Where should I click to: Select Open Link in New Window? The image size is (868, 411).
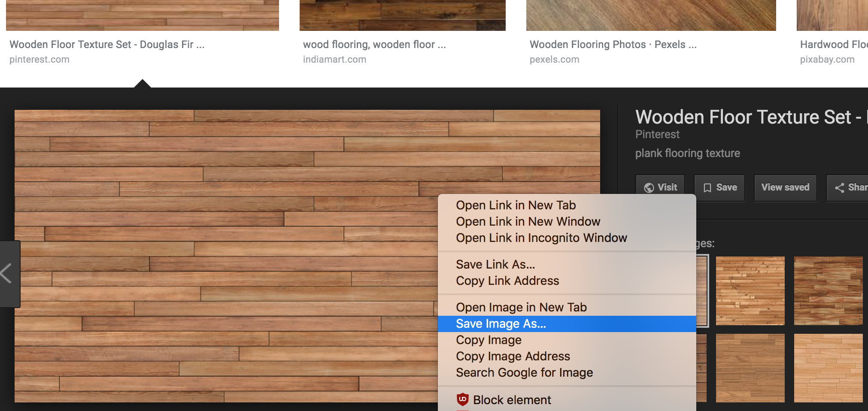pyautogui.click(x=567, y=222)
